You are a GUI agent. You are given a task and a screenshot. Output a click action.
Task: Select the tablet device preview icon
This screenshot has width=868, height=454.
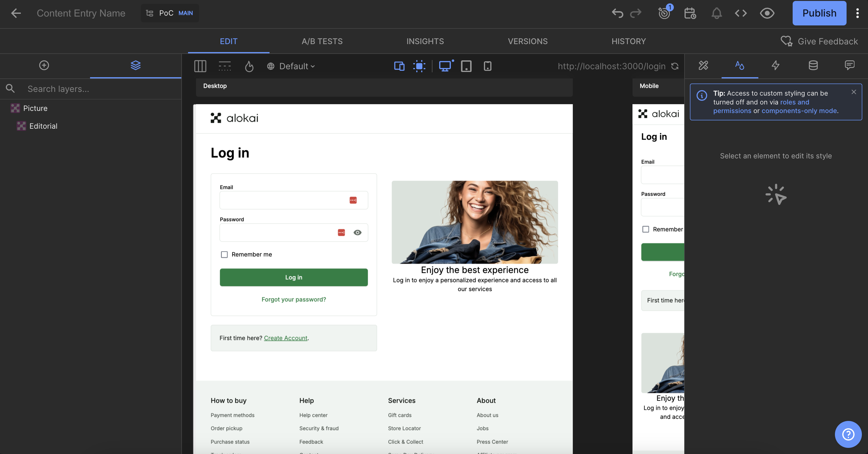coord(466,66)
